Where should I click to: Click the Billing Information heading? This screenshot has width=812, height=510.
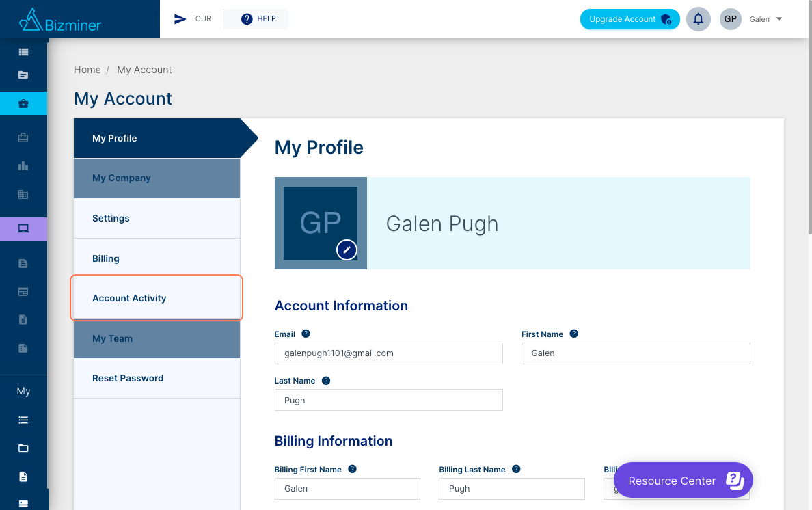[334, 441]
